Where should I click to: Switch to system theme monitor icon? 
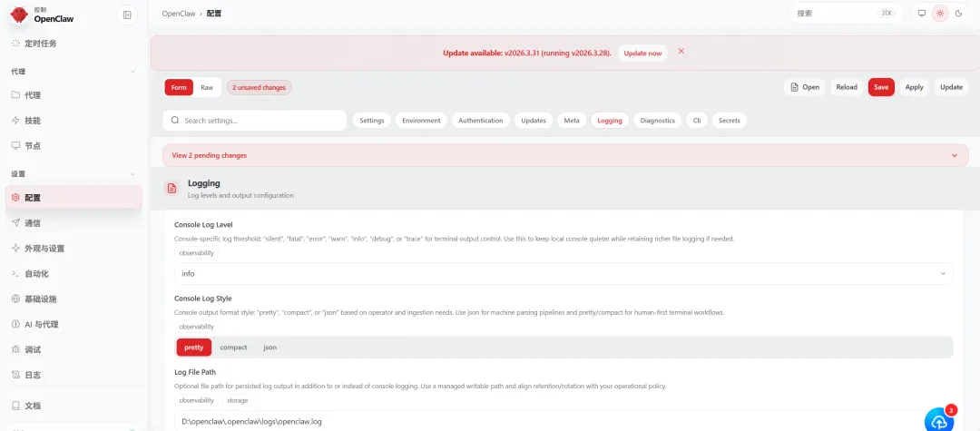coord(921,13)
